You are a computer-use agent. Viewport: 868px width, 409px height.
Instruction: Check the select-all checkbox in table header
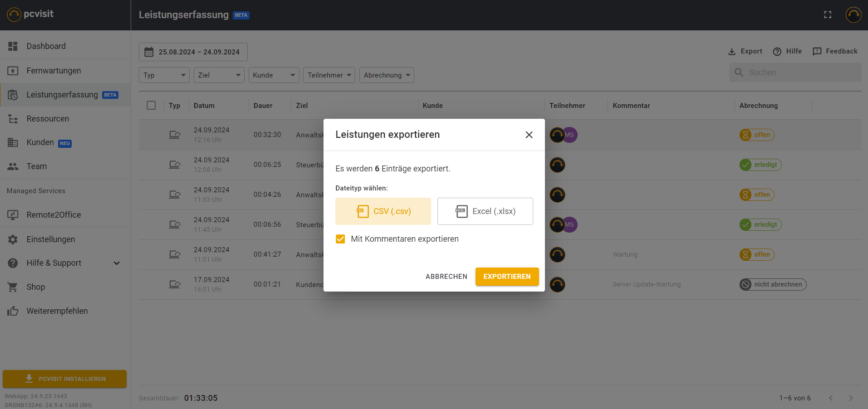151,105
